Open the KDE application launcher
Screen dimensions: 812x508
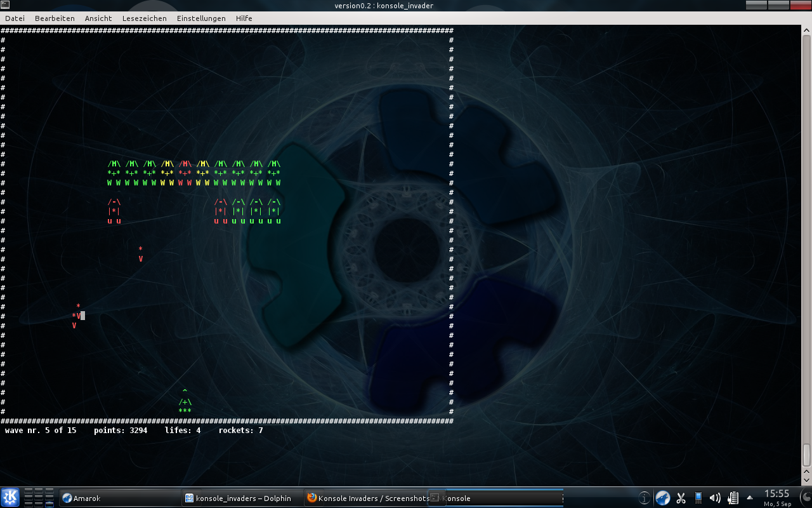pyautogui.click(x=10, y=497)
